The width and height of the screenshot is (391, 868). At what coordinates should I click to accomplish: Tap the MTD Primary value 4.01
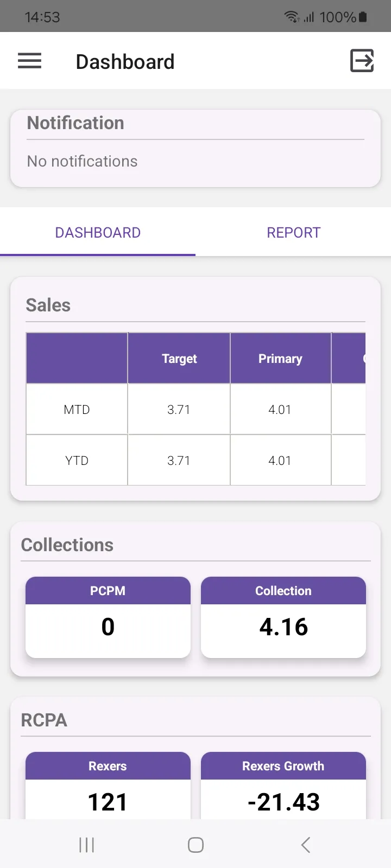(280, 410)
